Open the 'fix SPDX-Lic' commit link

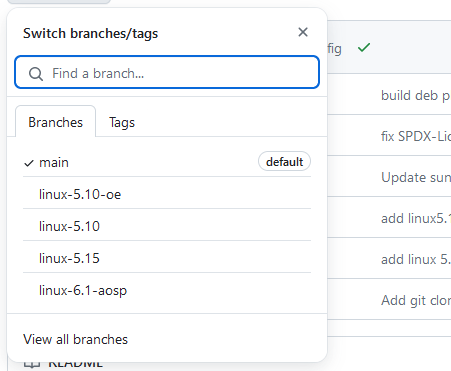[x=416, y=136]
